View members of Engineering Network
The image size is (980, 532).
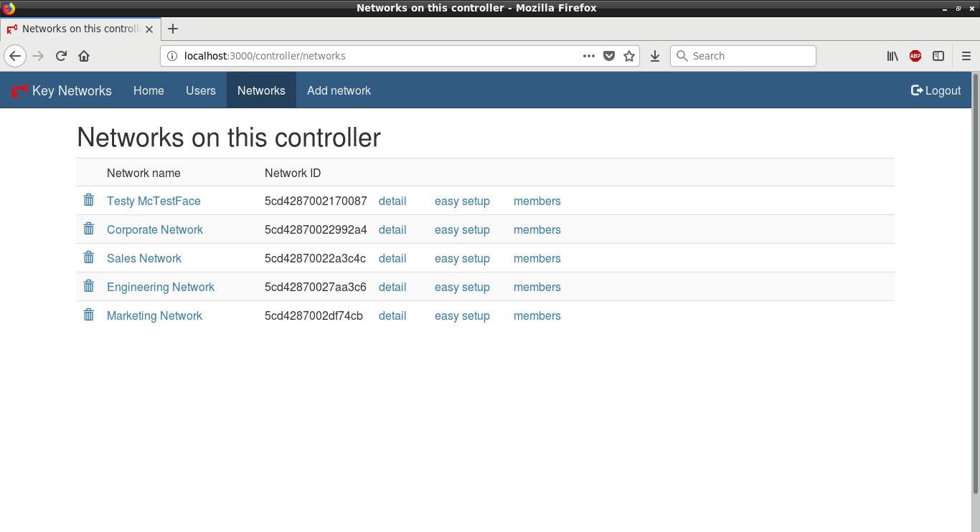tap(537, 288)
